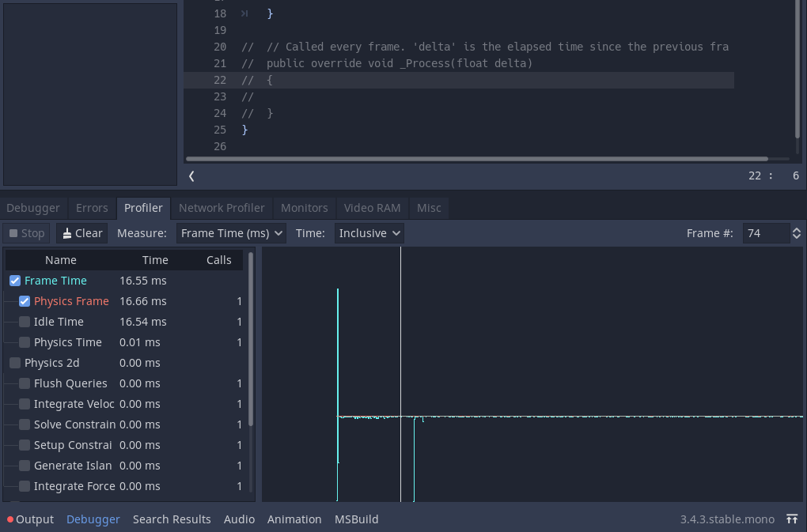
Task: Uncheck the Physics Frame checkbox
Action: pyautogui.click(x=25, y=301)
